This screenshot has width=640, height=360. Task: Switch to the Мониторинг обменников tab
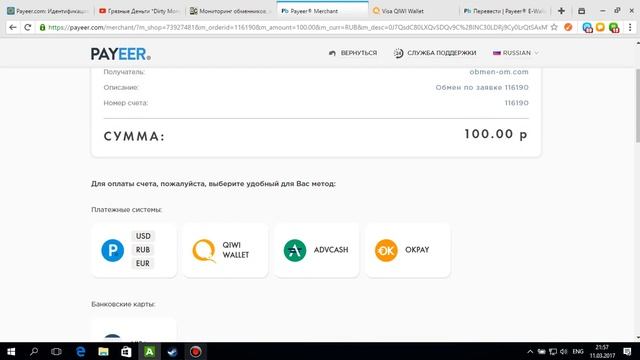tap(231, 11)
